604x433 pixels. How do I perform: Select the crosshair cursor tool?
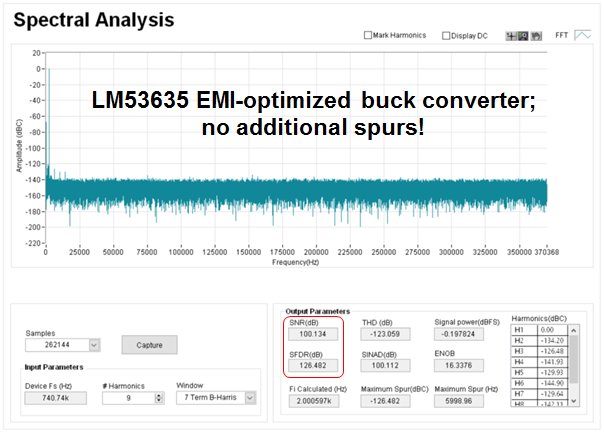[511, 36]
